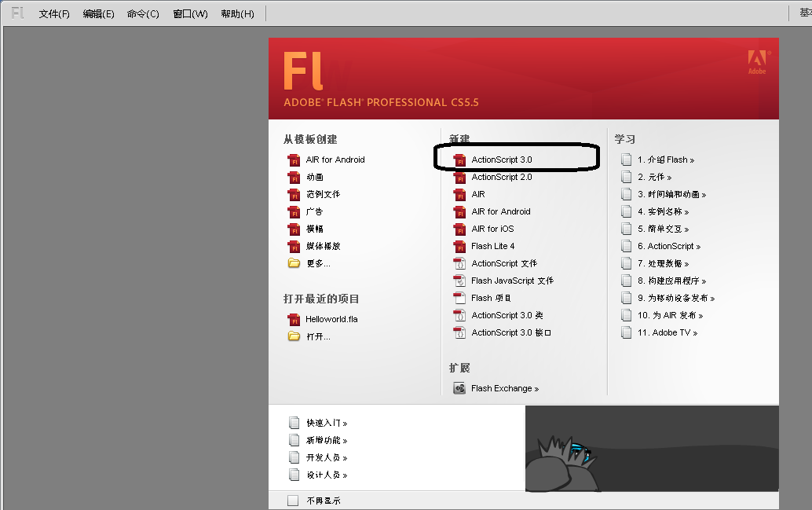Open the 2. 元件 tutorial link
Viewport: 812px width, 510px height.
point(655,178)
